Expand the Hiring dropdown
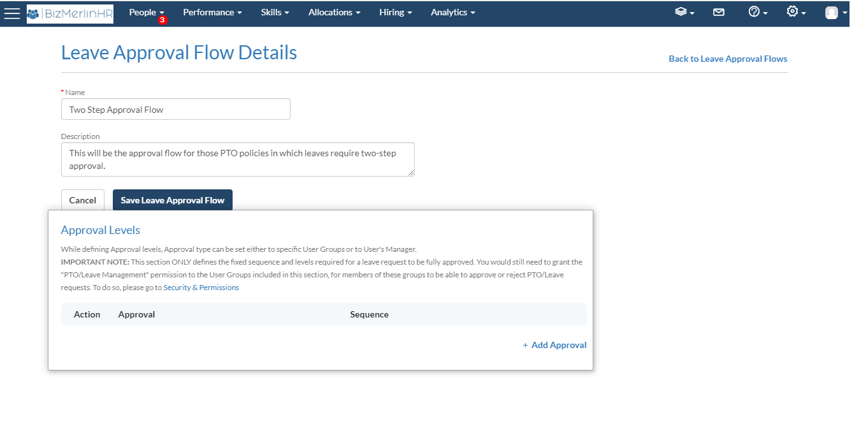This screenshot has width=868, height=431. pos(395,12)
